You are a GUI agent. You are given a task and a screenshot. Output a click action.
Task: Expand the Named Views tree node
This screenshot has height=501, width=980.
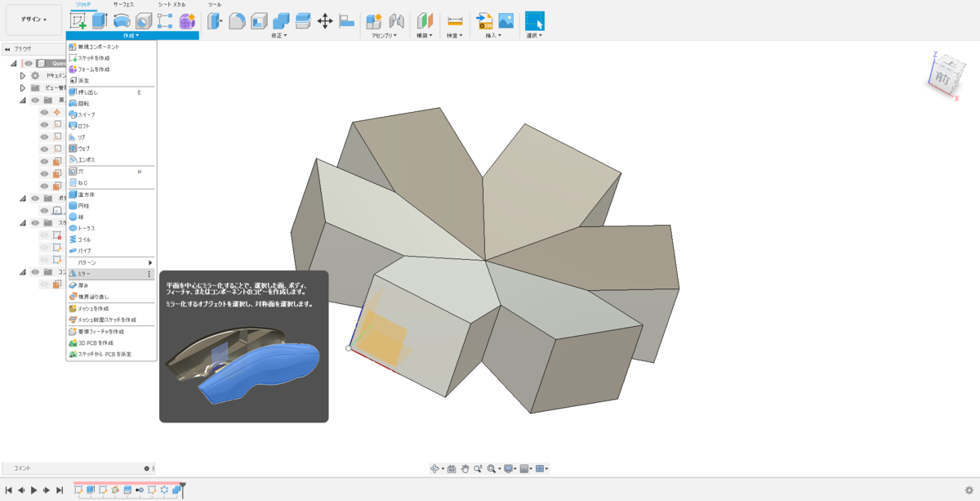[23, 87]
